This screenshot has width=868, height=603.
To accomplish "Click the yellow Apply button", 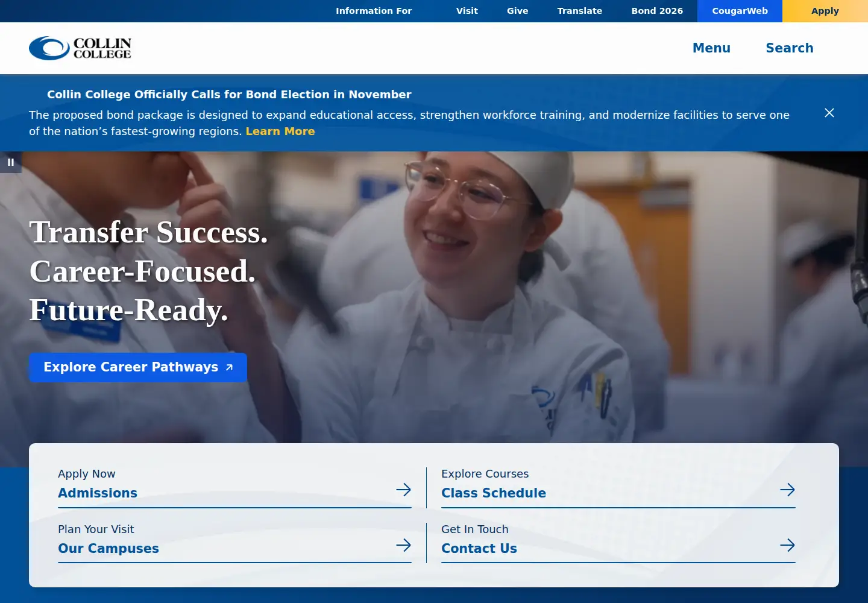I will (825, 11).
